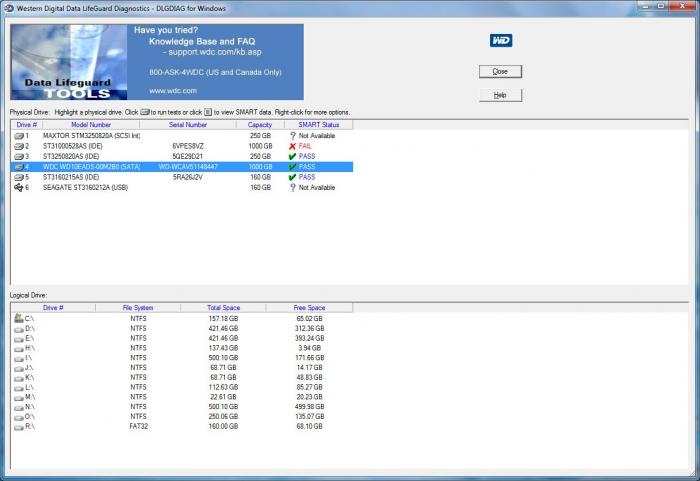Click the serial number 5RA26J2V
Image resolution: width=700 pixels, height=481 pixels.
click(x=188, y=177)
